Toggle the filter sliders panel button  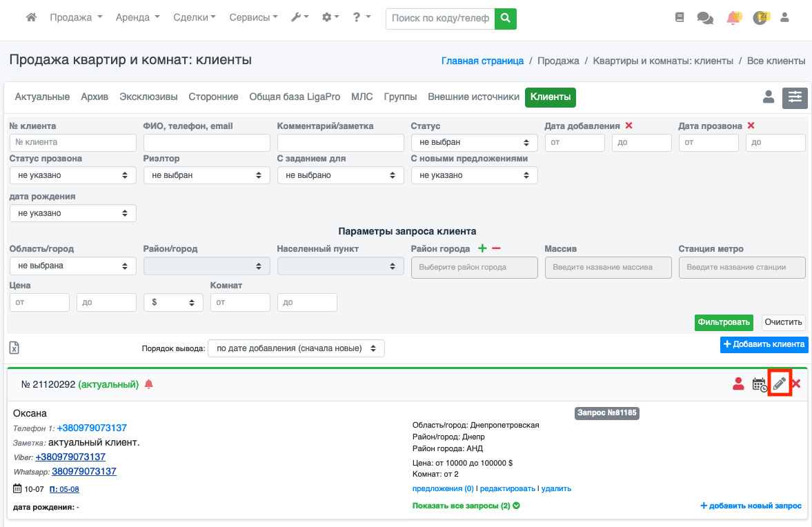click(795, 97)
